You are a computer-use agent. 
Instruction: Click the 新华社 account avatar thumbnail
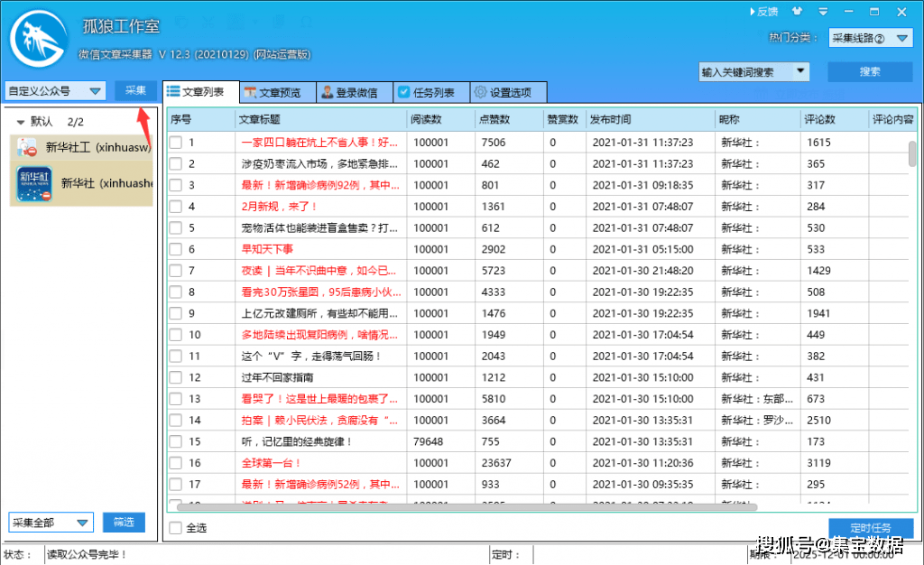tap(34, 184)
